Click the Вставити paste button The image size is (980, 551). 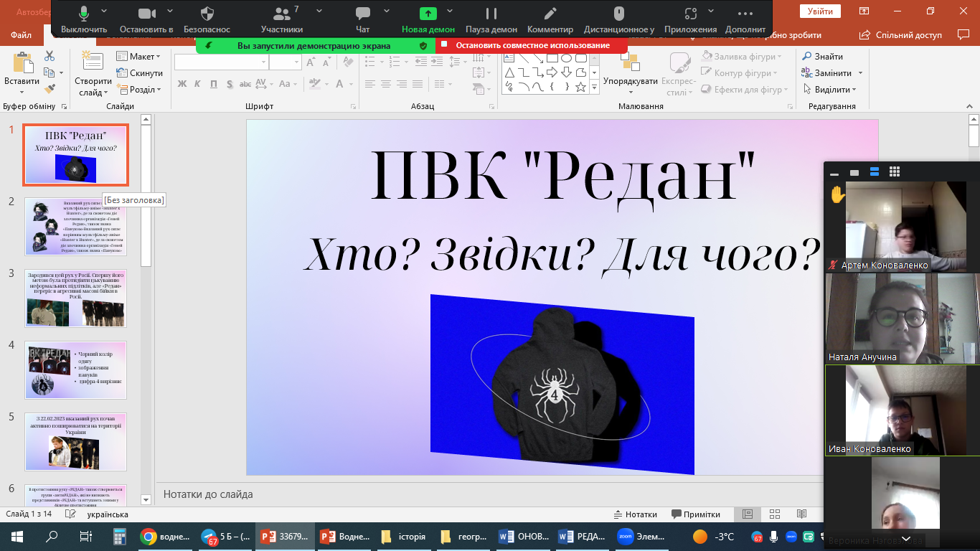[x=22, y=73]
